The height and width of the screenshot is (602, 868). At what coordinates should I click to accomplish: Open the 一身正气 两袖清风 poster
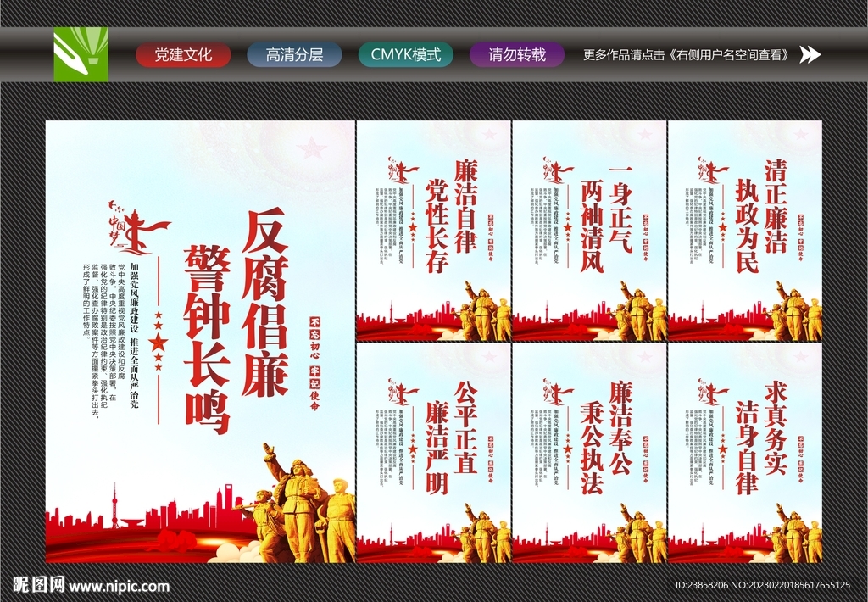[590, 231]
